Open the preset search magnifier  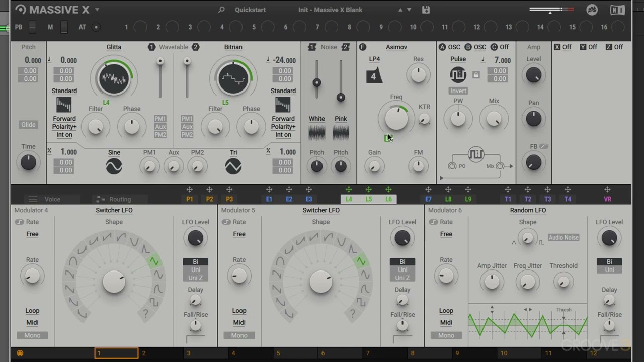coord(221,10)
